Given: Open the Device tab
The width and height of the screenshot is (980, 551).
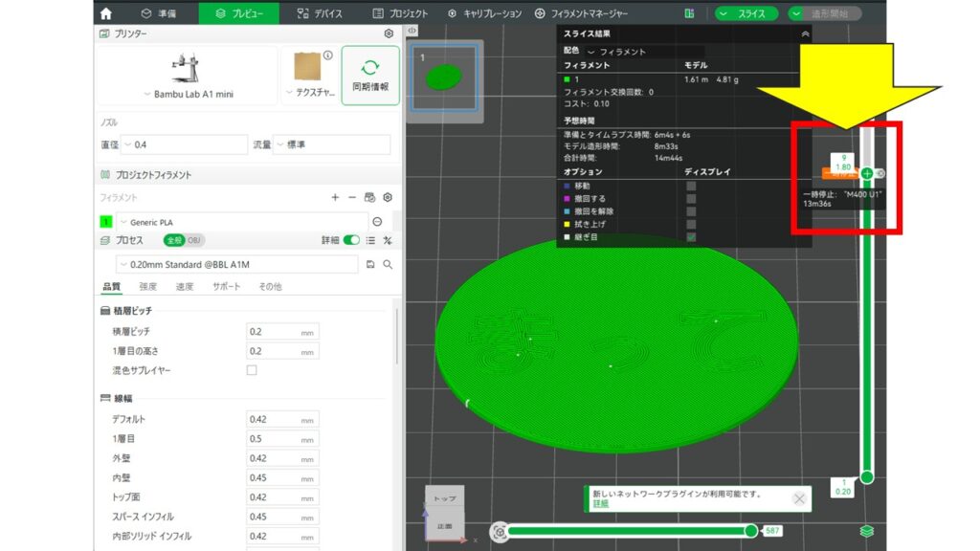Looking at the screenshot, I should coord(320,13).
